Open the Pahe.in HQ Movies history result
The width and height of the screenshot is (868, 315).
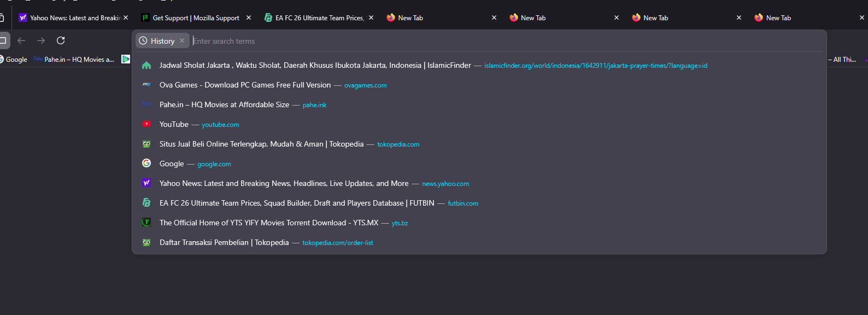pos(479,105)
